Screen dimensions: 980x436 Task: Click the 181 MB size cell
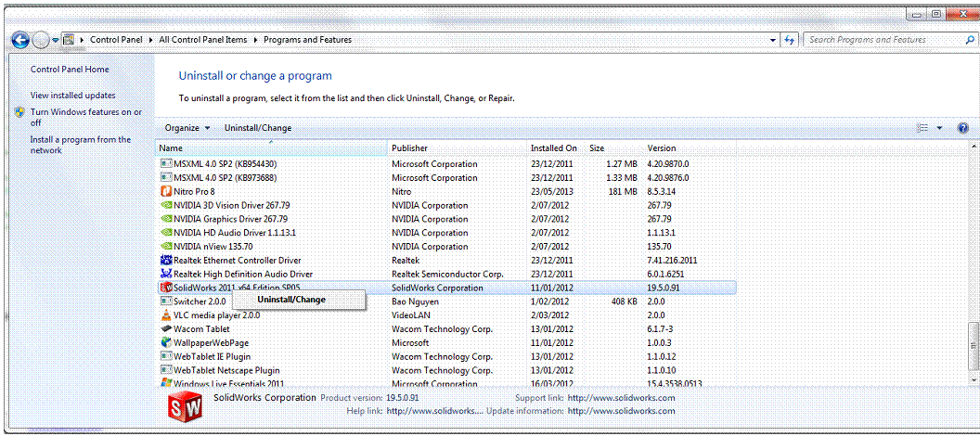tap(623, 192)
